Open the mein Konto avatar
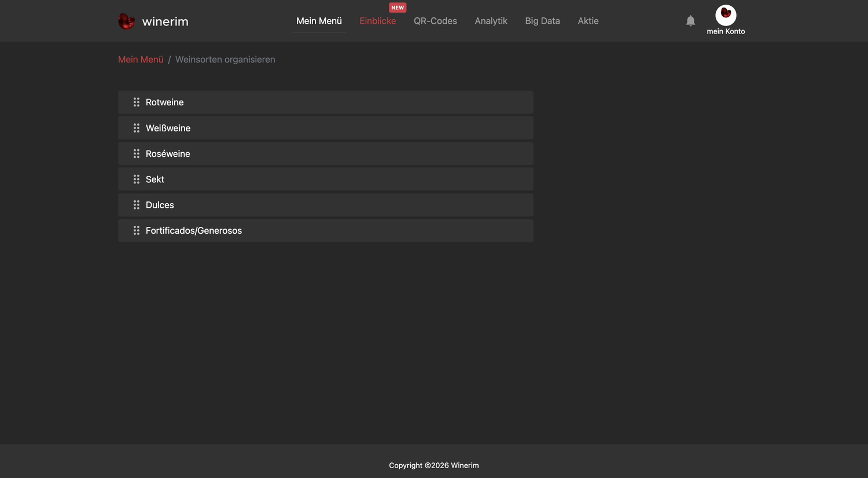The height and width of the screenshot is (478, 868). click(x=726, y=15)
